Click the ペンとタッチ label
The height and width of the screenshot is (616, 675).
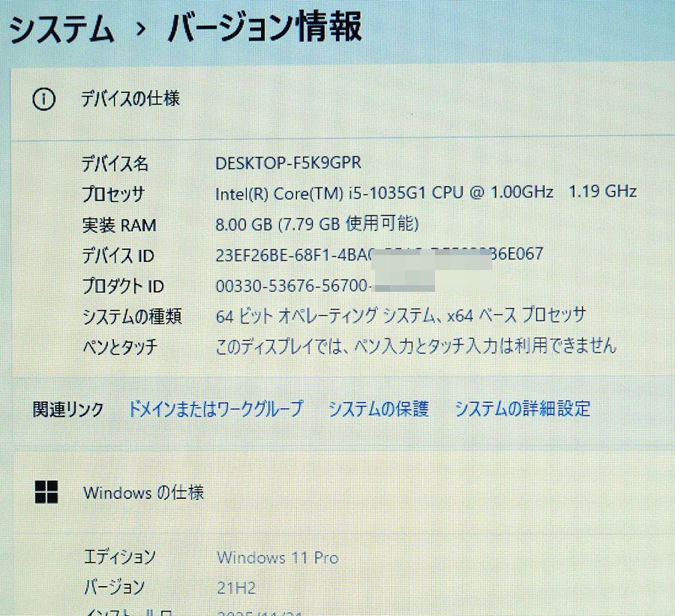coord(120,347)
